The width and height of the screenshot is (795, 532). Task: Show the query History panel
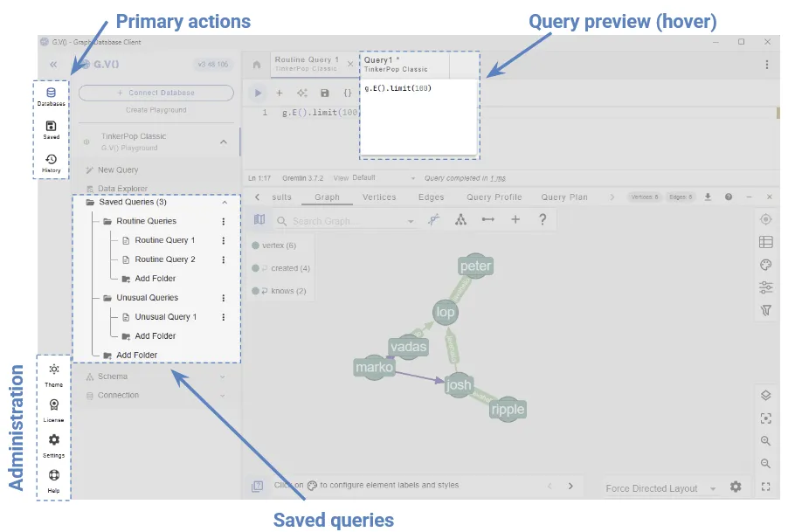tap(52, 162)
